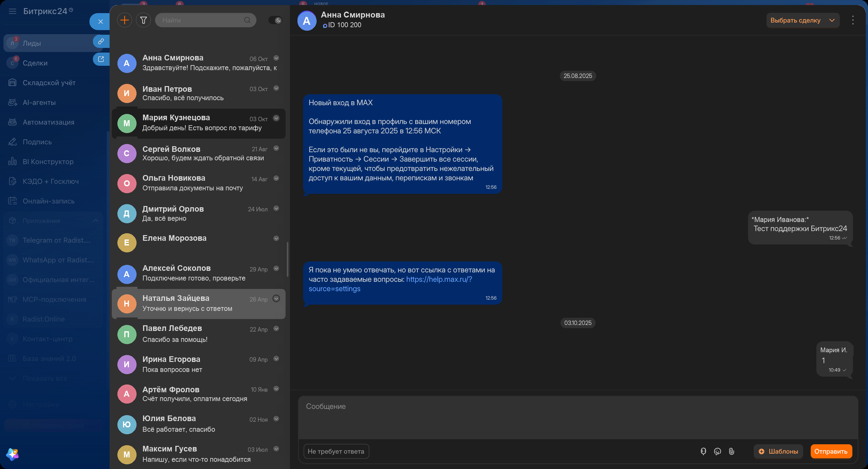
Task: Open BI Конструктор in the sidebar
Action: [54, 162]
